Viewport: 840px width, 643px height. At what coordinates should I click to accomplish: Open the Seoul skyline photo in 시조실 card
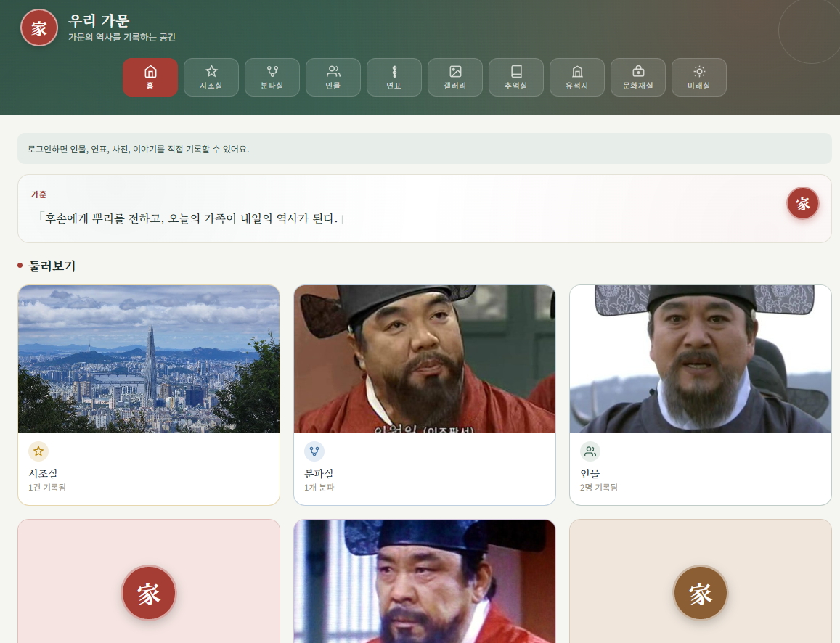149,359
